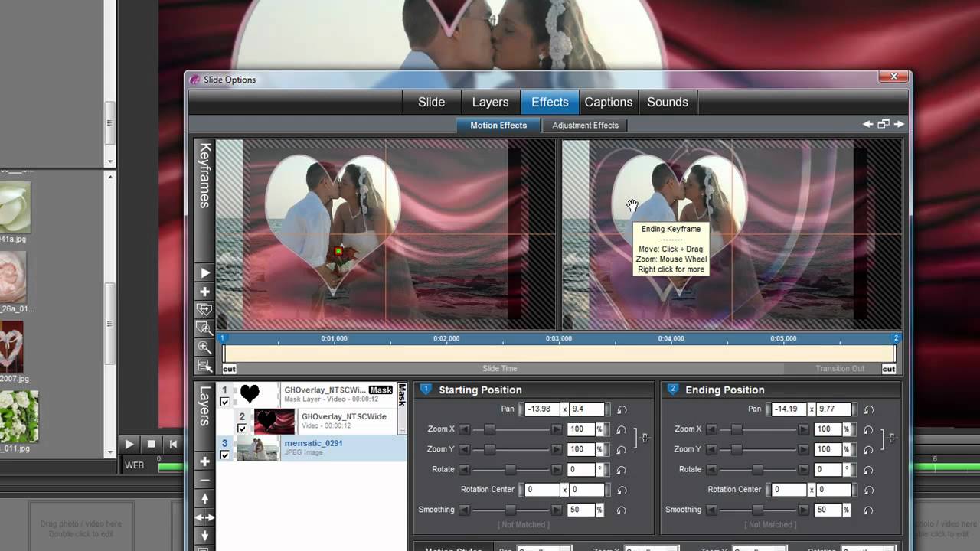Image resolution: width=980 pixels, height=551 pixels.
Task: Click the cut transition-in button at timeline start
Action: pyautogui.click(x=229, y=369)
